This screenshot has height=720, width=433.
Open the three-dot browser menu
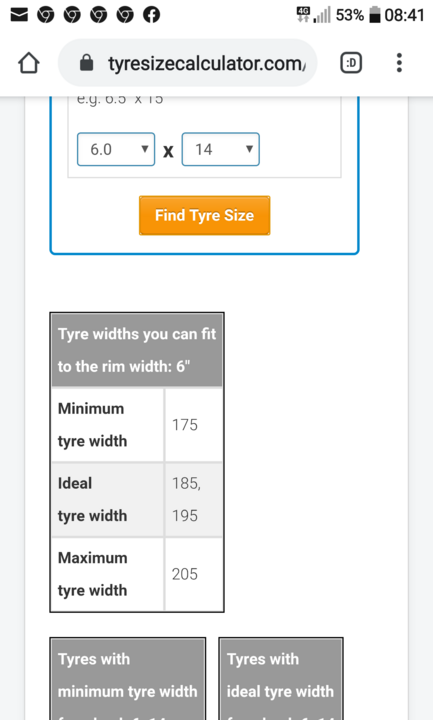pyautogui.click(x=399, y=63)
